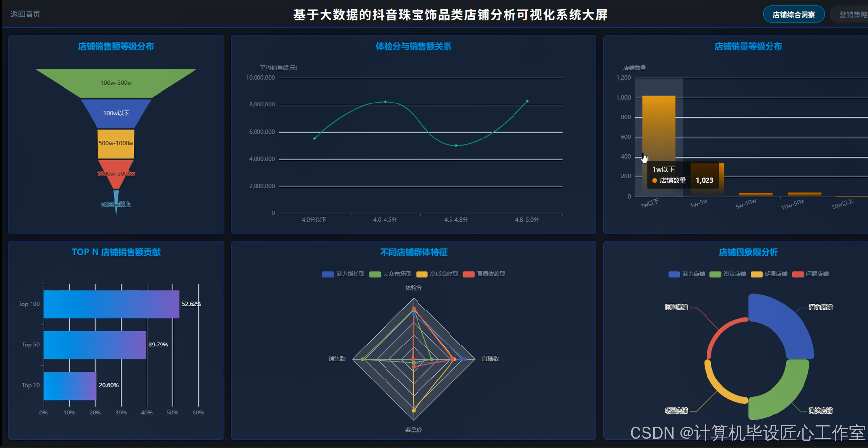Screen dimensions: 868x448
Task: Click the 返回首页 link
Action: (x=26, y=14)
